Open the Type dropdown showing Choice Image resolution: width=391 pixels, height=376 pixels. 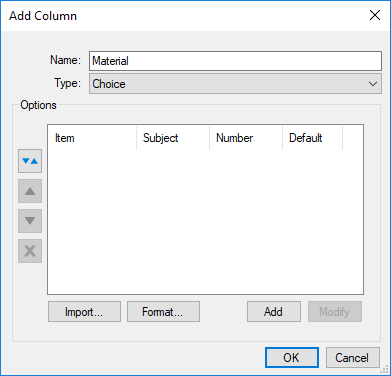point(235,84)
